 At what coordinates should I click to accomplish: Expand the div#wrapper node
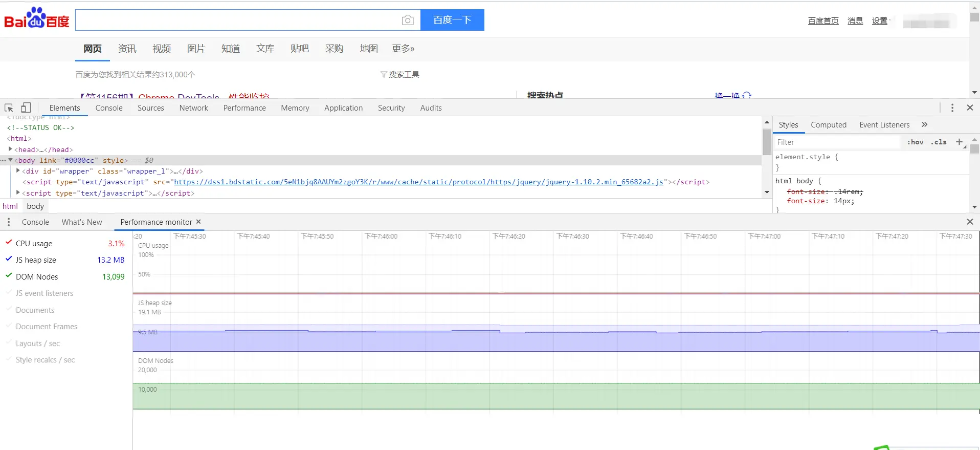[18, 171]
